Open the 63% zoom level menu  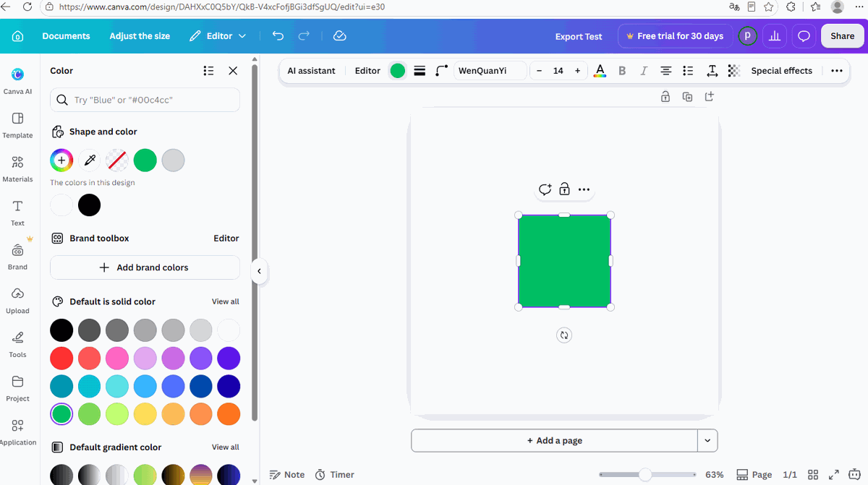715,475
